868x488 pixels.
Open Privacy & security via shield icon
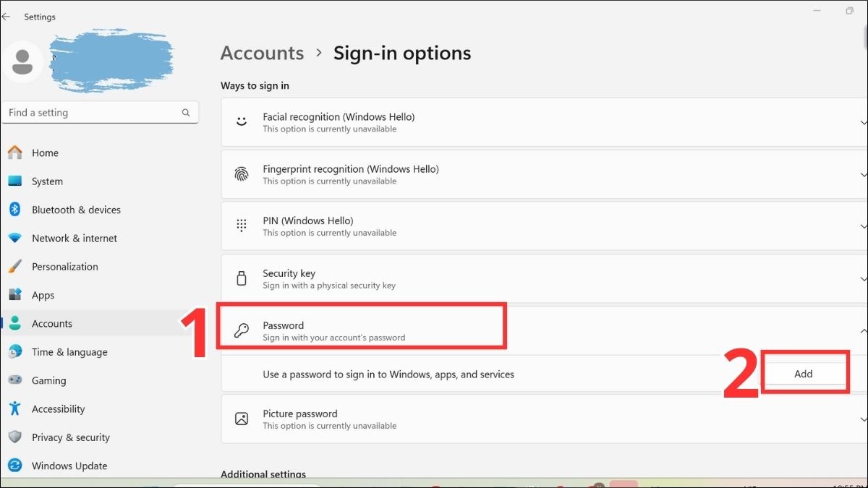click(14, 437)
